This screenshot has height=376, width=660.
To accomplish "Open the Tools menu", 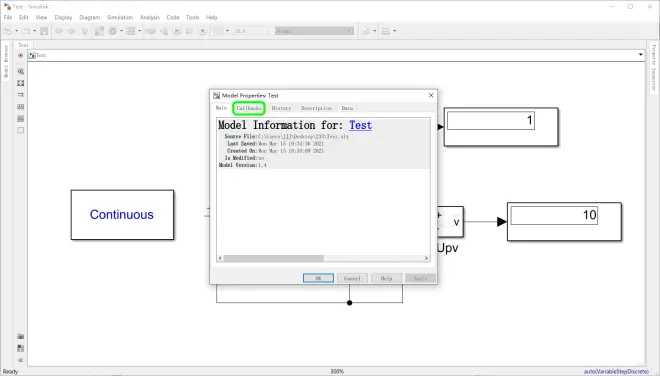I will pos(192,18).
